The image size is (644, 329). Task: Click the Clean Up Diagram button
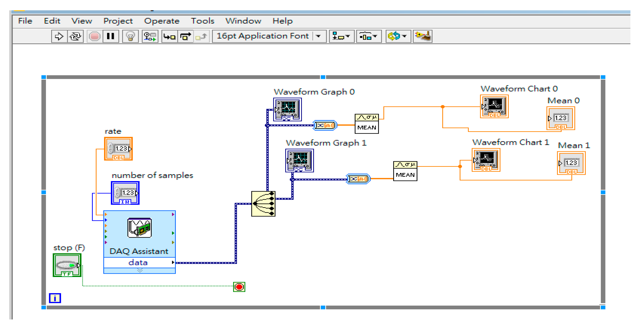pyautogui.click(x=423, y=36)
